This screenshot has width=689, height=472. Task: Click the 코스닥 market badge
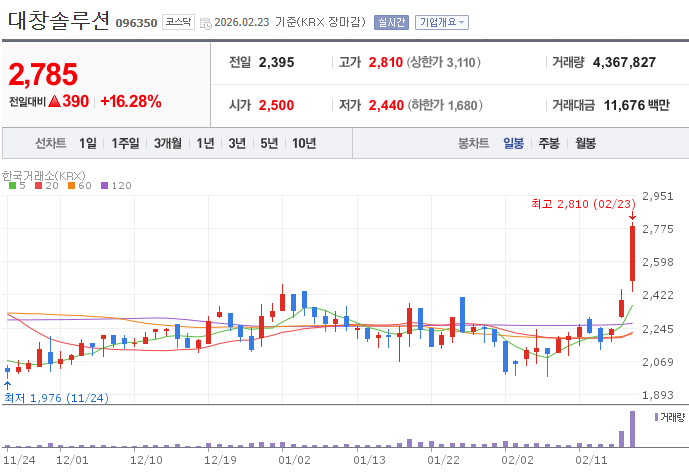tap(178, 22)
